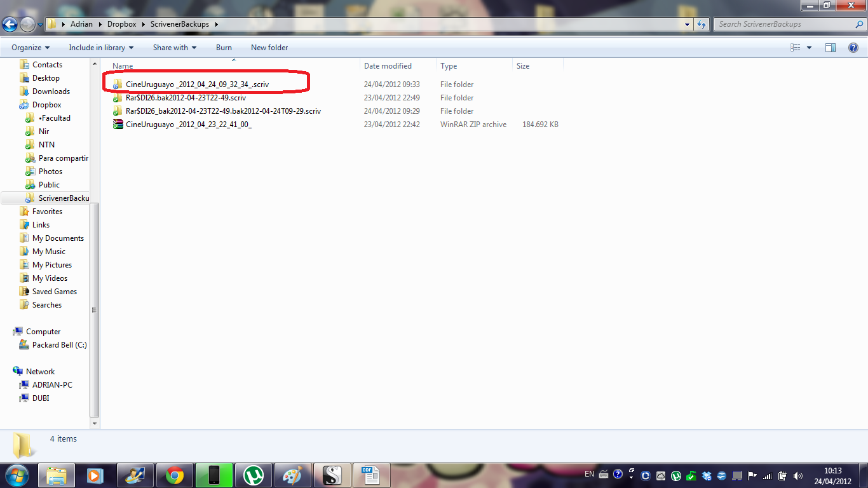
Task: Click the on-screen keyboard icon near EN
Action: tap(604, 474)
